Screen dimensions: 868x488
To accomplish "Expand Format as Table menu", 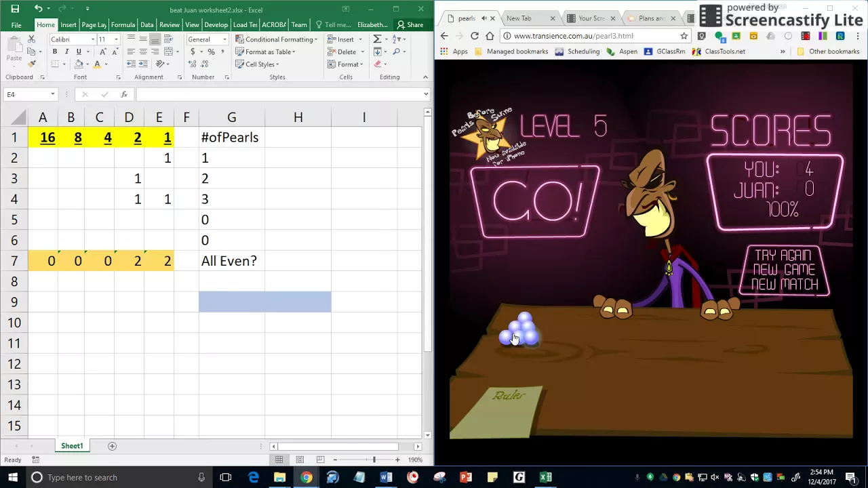I will [265, 52].
